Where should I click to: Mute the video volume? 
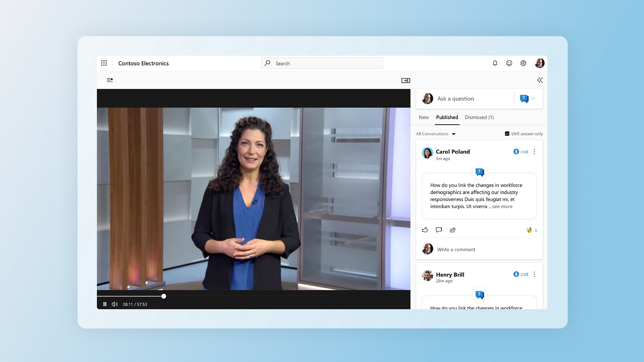115,304
